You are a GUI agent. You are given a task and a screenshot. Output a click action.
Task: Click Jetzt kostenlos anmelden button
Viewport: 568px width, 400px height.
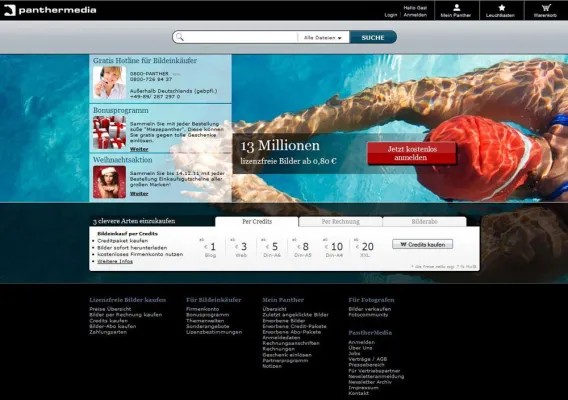pos(412,153)
